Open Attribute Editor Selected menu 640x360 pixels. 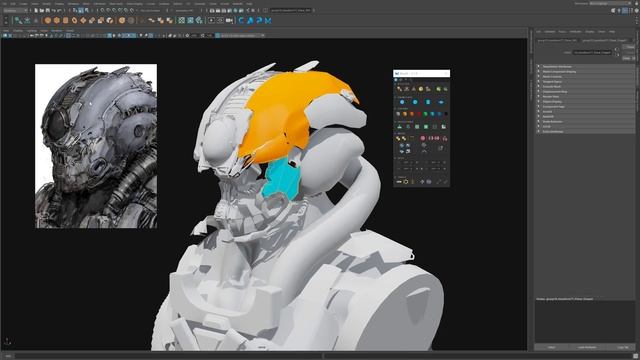pos(549,31)
